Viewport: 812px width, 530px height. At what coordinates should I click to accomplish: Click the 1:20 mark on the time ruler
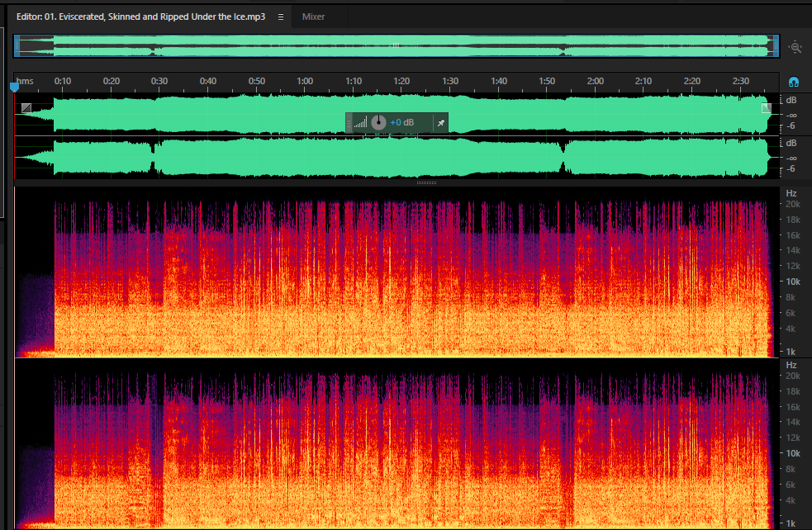coord(401,81)
